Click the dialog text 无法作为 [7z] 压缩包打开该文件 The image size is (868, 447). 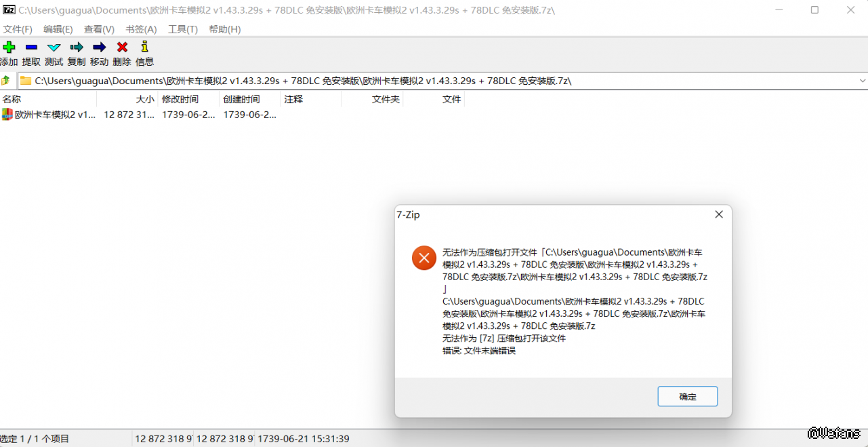504,338
